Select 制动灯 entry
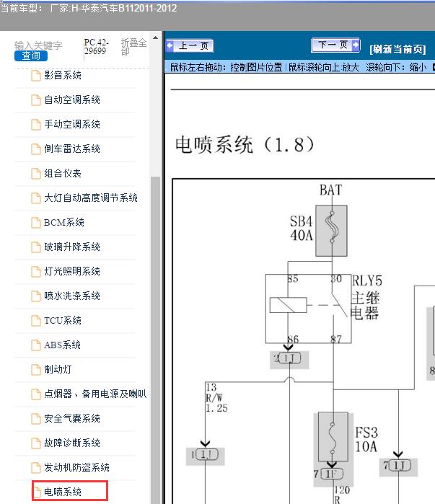Viewport: 435px width, 504px height. point(58,369)
